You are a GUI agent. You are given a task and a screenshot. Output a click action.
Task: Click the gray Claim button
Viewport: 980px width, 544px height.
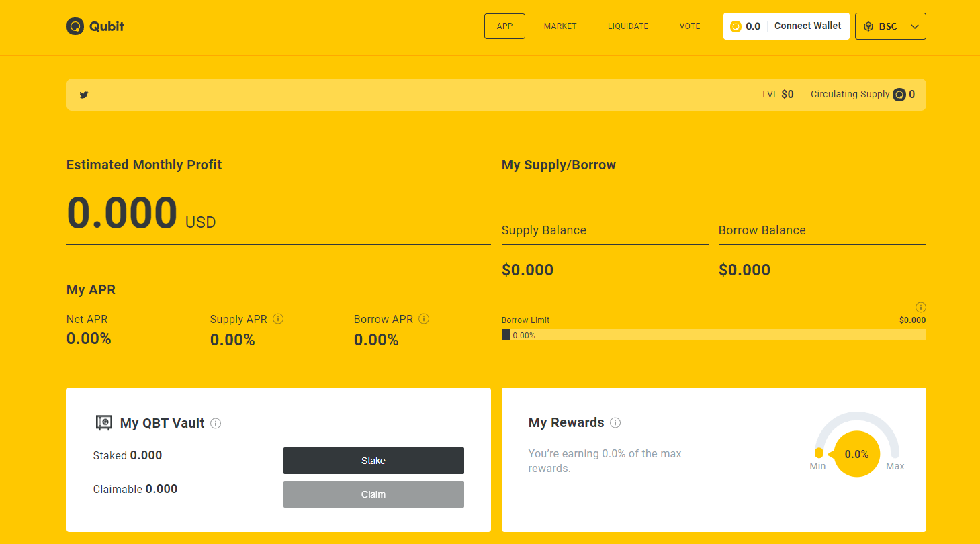373,494
